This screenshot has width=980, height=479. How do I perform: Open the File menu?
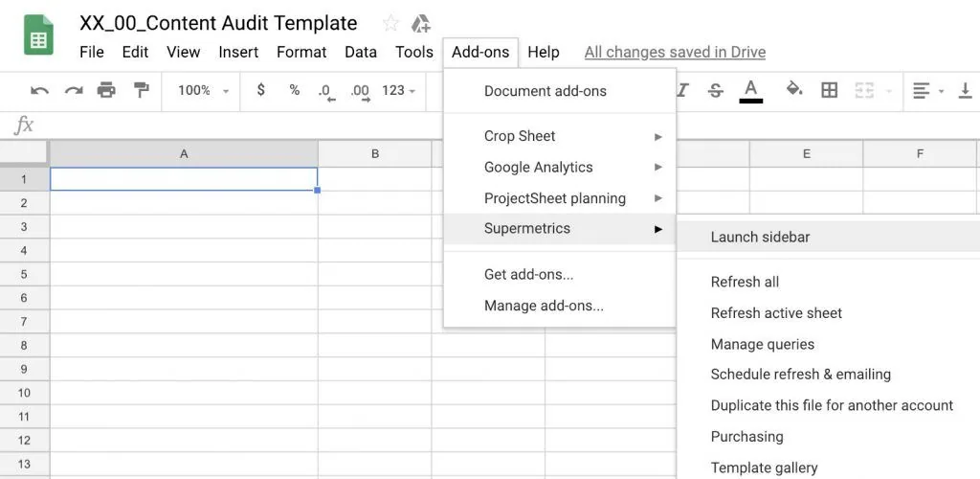pos(92,52)
